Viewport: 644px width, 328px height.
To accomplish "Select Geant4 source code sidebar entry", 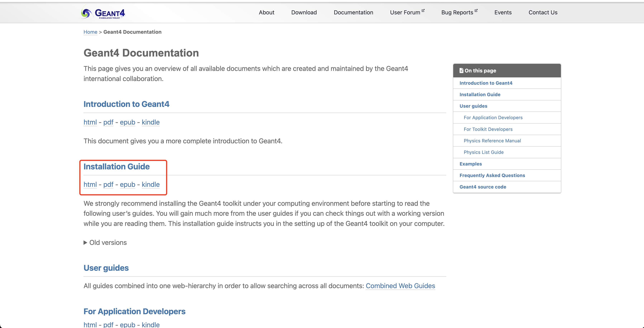I will pyautogui.click(x=482, y=187).
